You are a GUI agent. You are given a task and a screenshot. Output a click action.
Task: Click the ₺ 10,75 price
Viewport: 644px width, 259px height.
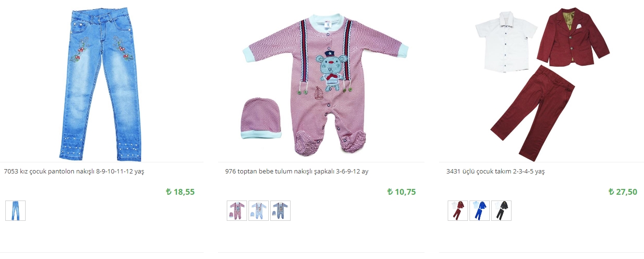coord(401,192)
